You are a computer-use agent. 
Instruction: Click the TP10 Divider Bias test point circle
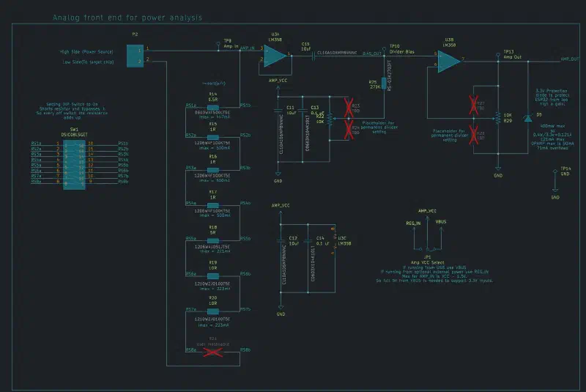click(x=384, y=50)
